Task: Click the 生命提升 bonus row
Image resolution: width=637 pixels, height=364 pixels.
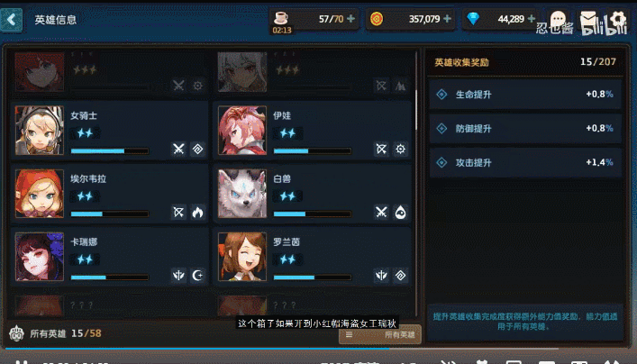Action: click(x=525, y=95)
